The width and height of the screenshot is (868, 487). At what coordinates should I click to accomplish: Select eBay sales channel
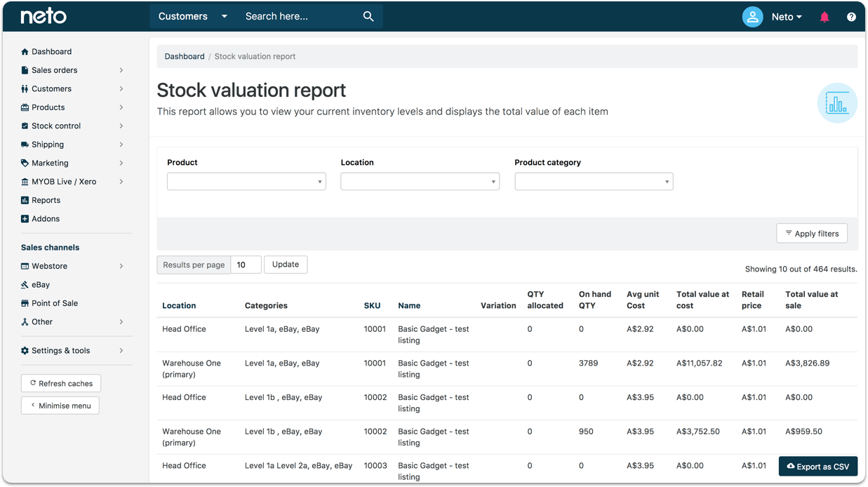41,285
